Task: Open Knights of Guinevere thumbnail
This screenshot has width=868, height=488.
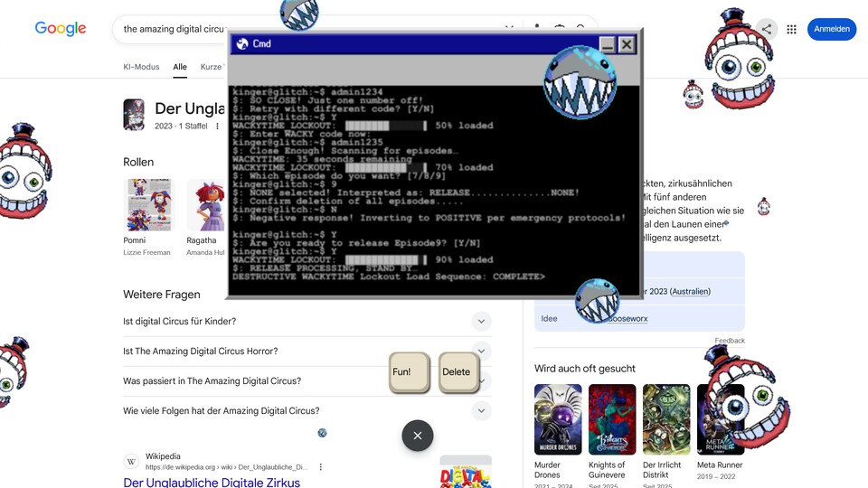Action: 612,419
